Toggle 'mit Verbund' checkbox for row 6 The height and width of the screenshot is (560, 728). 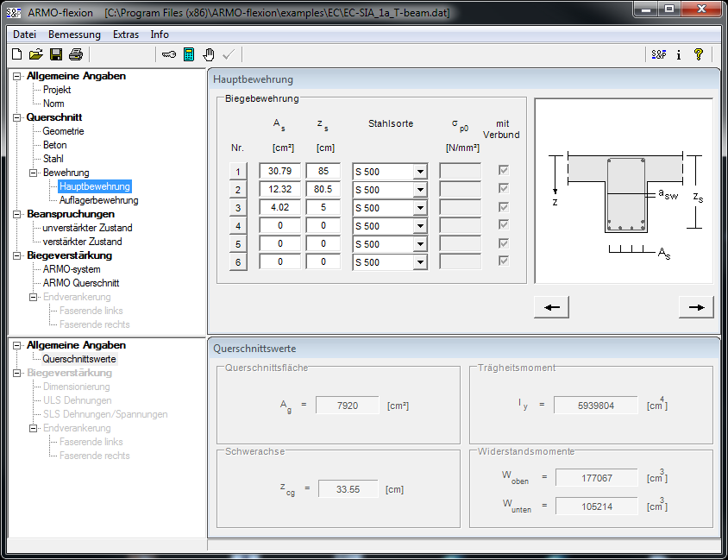(x=504, y=261)
